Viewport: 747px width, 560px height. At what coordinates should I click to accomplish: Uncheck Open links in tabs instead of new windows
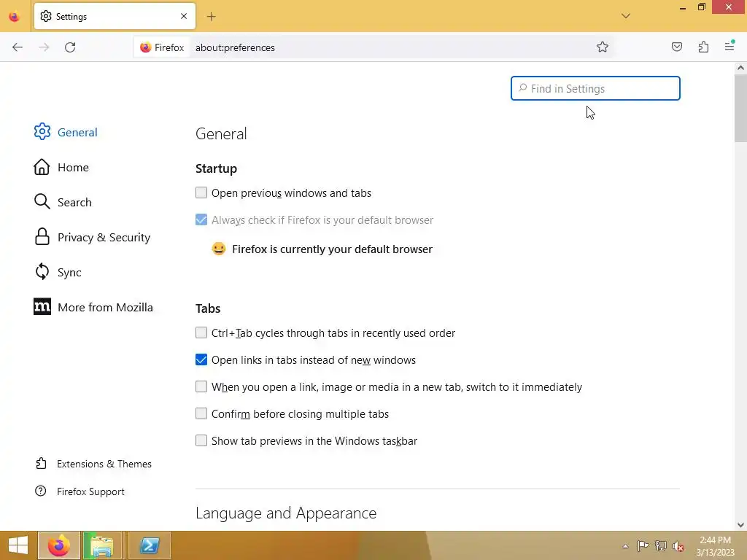[x=201, y=359]
